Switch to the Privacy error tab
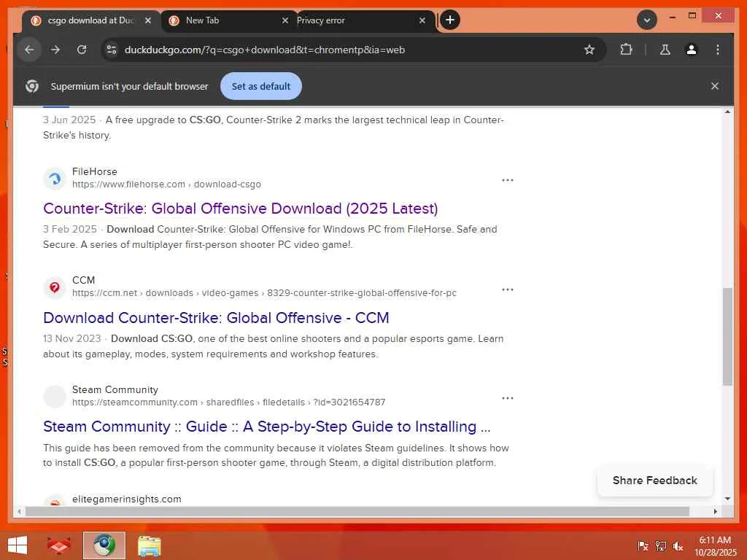 [x=356, y=20]
